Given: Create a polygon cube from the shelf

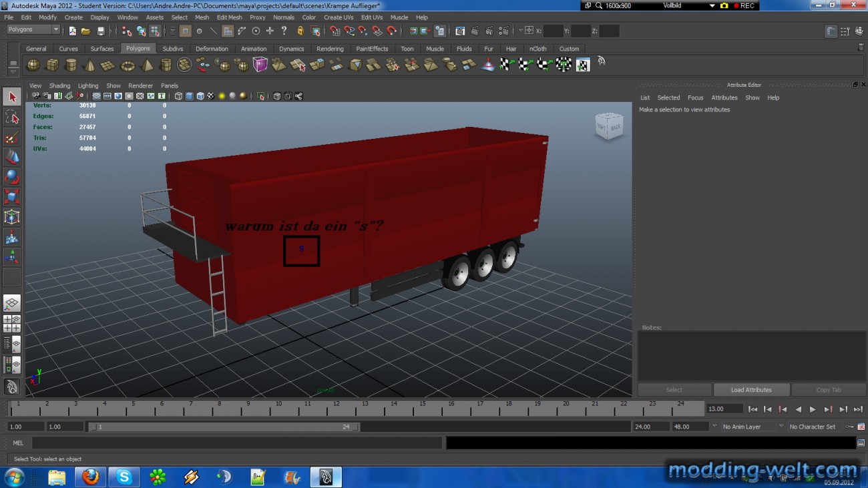Looking at the screenshot, I should (x=51, y=65).
